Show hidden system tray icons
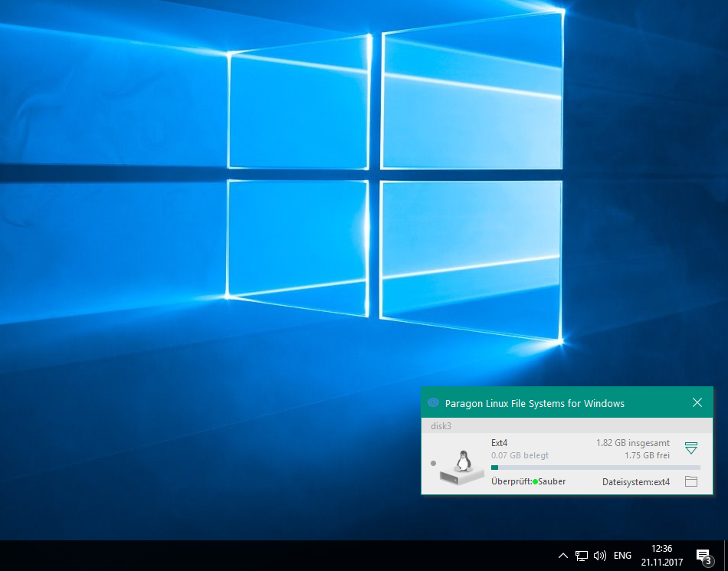 tap(562, 556)
